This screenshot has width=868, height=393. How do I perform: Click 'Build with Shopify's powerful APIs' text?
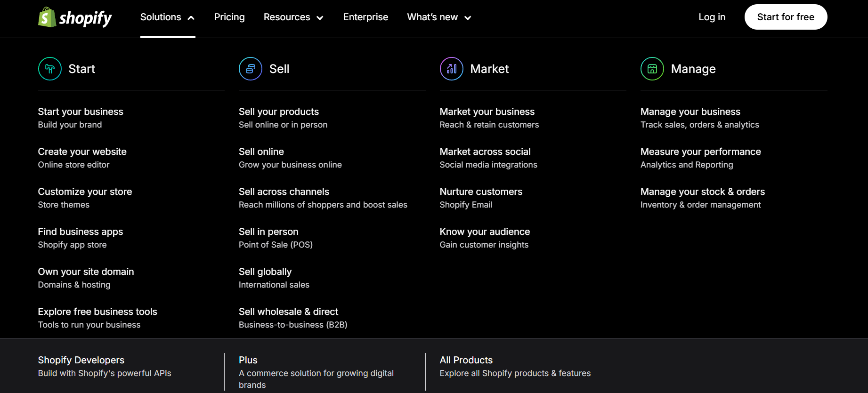pyautogui.click(x=105, y=373)
